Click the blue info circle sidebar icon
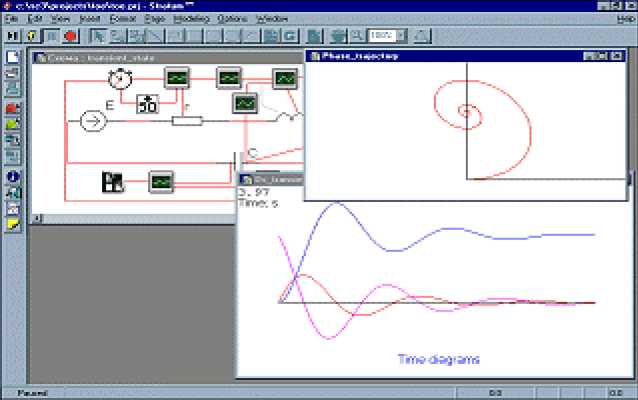Screen dimensions: 638x400 [x=13, y=177]
